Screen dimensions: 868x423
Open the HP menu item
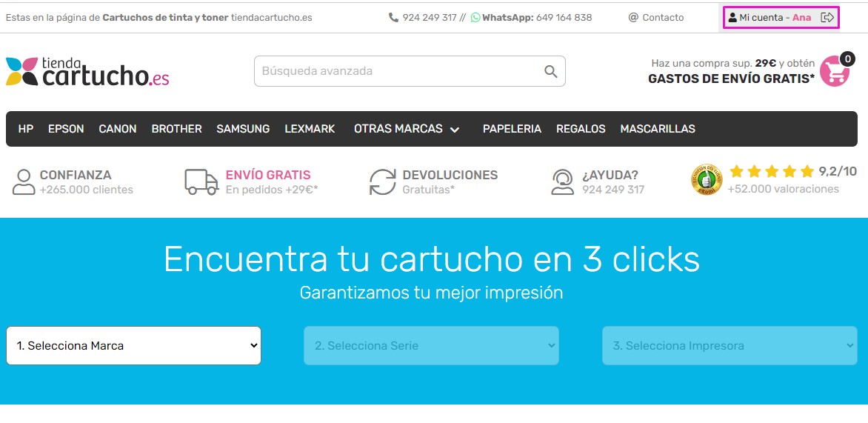25,128
